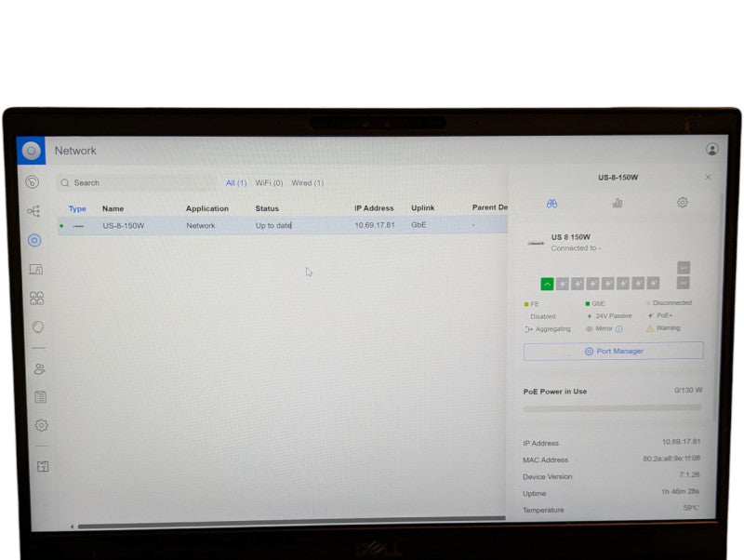744x560 pixels.
Task: Sort by the Uplink column header
Action: (x=423, y=207)
